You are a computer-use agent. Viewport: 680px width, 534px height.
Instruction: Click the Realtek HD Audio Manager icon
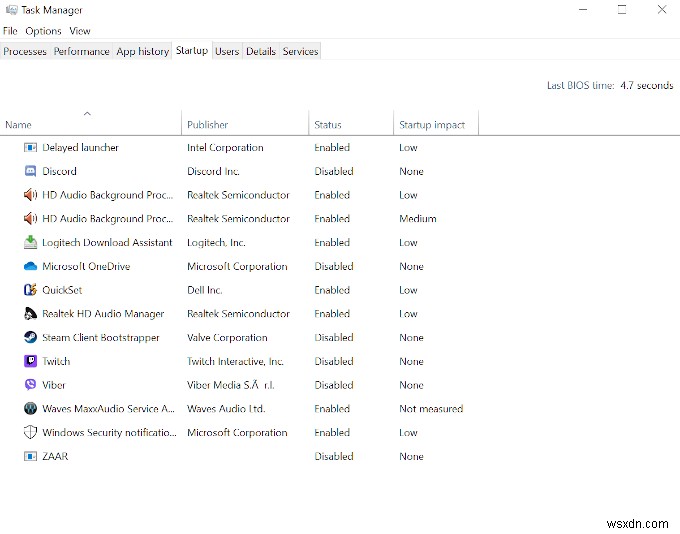coord(30,314)
